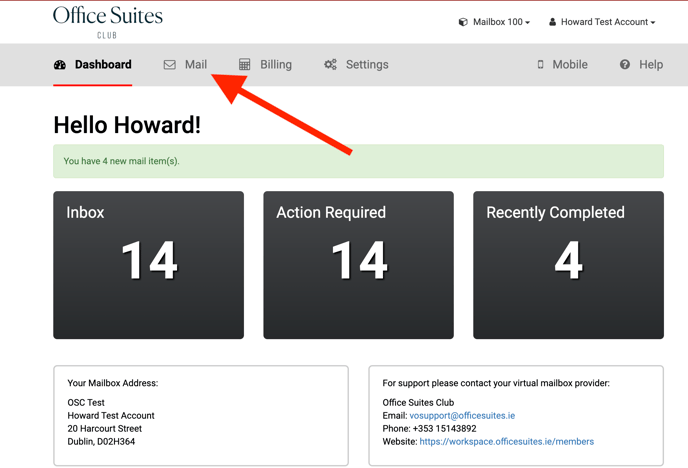
Task: Open the Settings tab
Action: coord(366,65)
